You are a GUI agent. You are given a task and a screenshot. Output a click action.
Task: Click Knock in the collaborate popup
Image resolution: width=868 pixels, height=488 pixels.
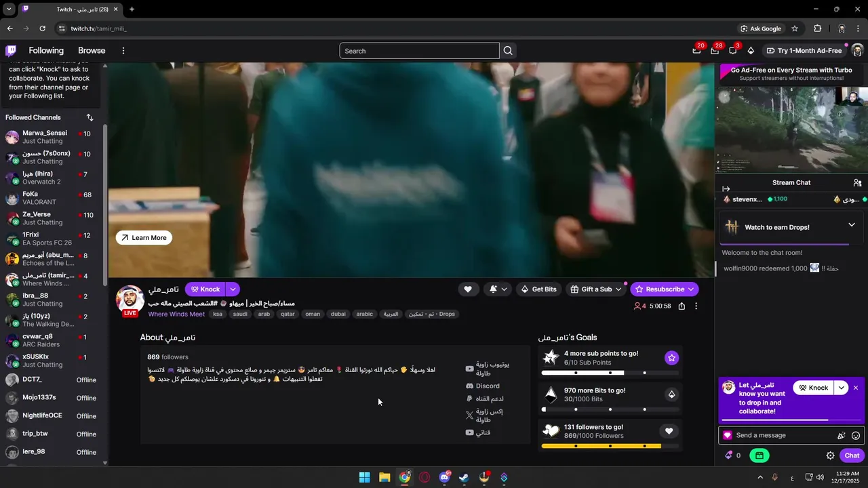tap(814, 388)
